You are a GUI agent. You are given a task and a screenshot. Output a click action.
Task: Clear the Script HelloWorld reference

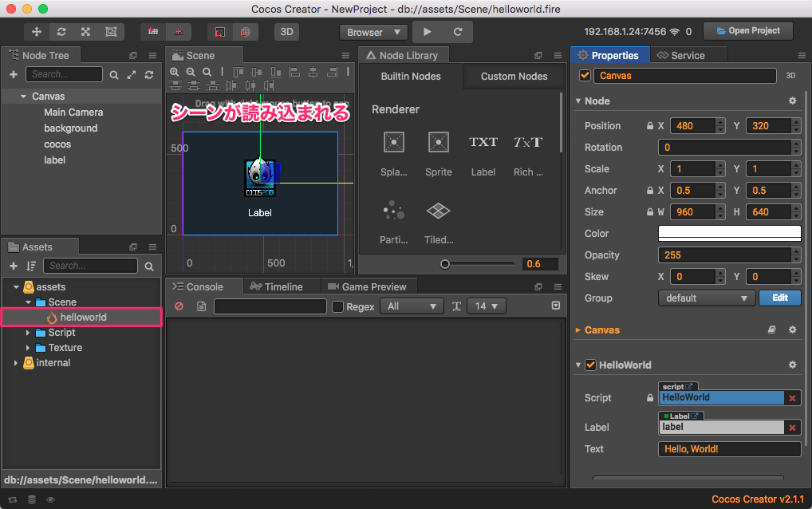coord(792,398)
